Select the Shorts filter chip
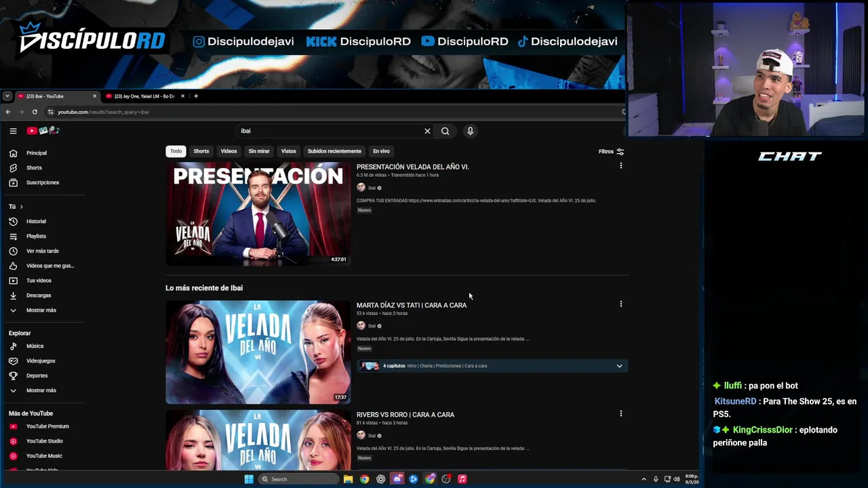This screenshot has height=488, width=868. pyautogui.click(x=201, y=151)
